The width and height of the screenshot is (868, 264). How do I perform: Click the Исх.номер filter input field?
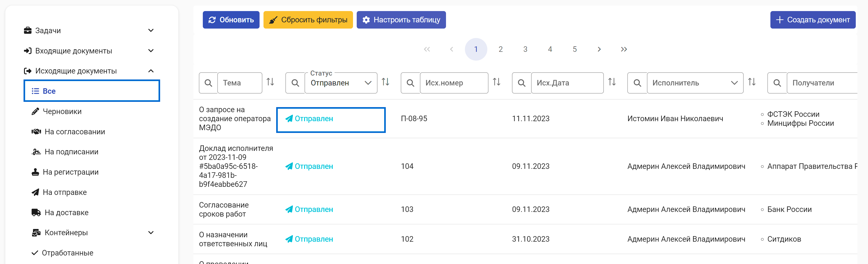454,83
